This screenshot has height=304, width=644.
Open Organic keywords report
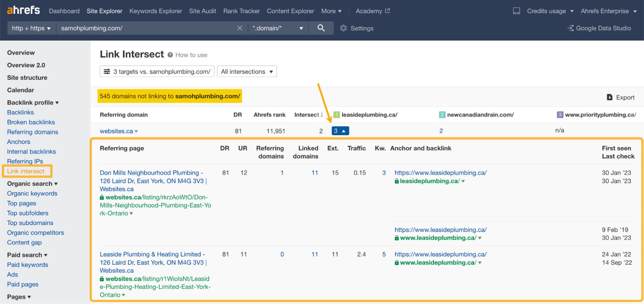(x=32, y=194)
